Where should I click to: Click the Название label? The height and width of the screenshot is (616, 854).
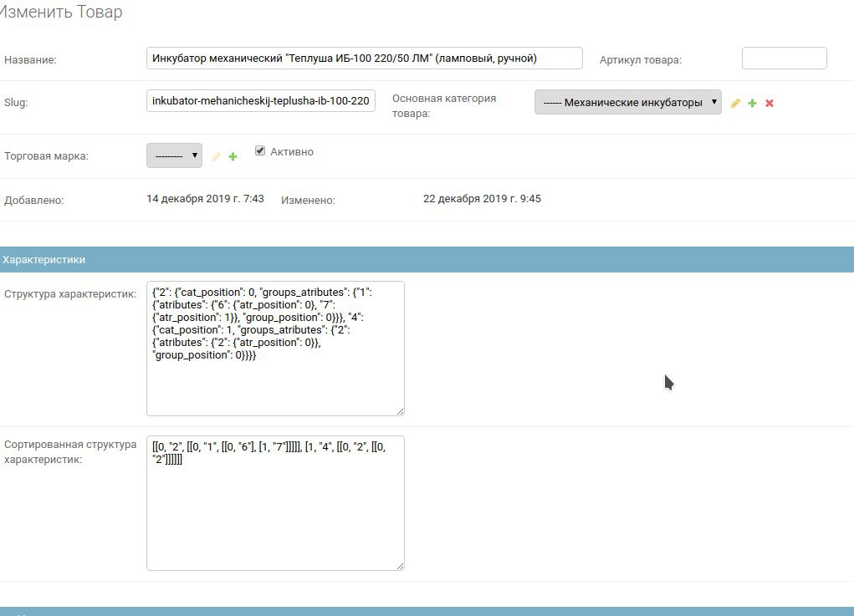coord(30,60)
